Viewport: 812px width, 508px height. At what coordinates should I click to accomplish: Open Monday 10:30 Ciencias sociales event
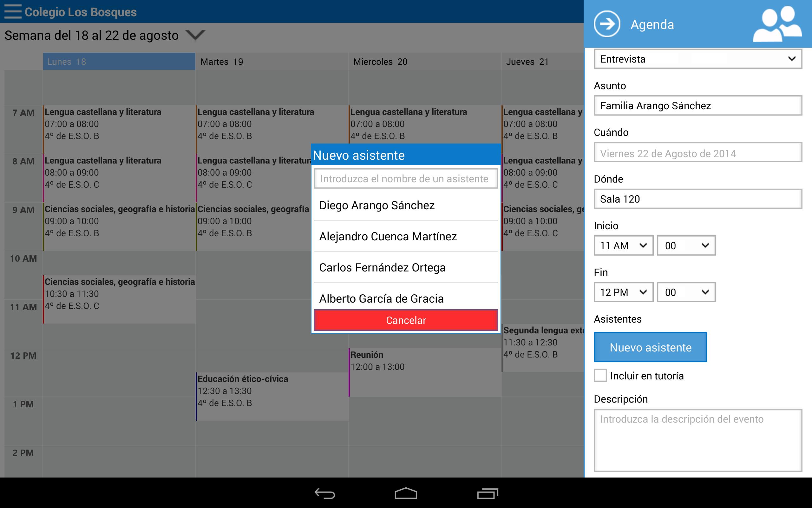119,299
